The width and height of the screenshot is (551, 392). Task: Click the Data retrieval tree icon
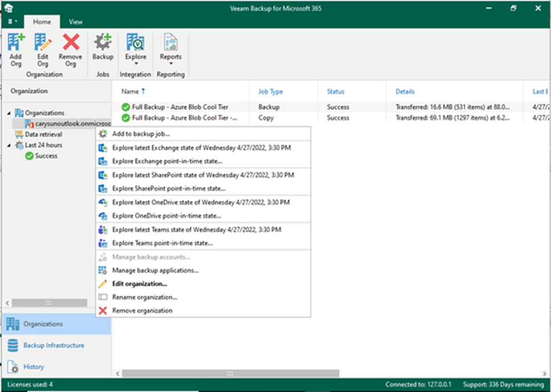[x=19, y=135]
